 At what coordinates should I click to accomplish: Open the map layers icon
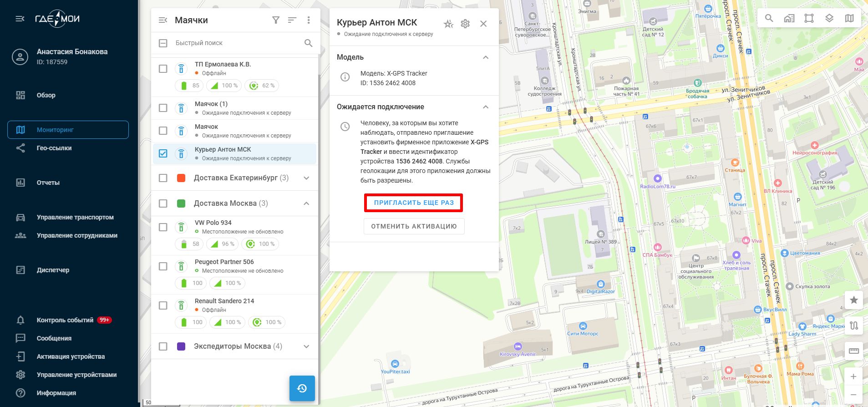(x=829, y=18)
